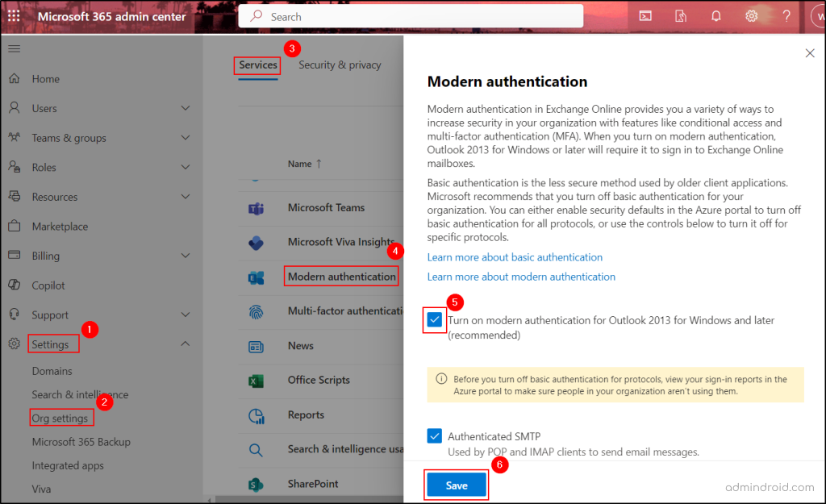This screenshot has height=504, width=826.
Task: Expand the Teams & groups chevron
Action: pos(186,137)
